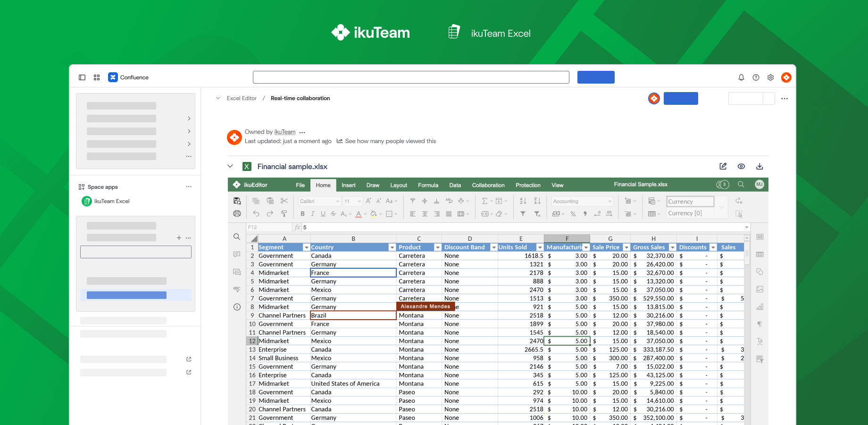Viewport: 868px width, 425px height.
Task: Open the Accounting number format dropdown
Action: (582, 201)
